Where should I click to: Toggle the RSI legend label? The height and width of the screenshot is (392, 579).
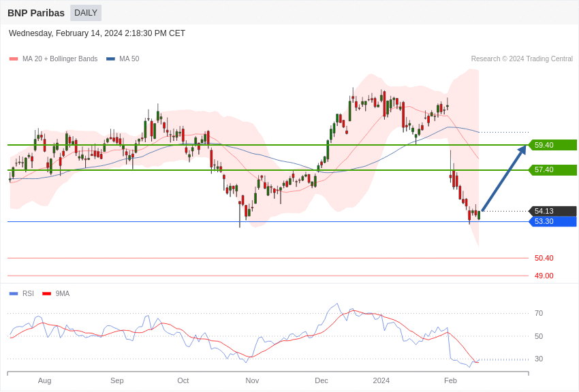tap(28, 294)
